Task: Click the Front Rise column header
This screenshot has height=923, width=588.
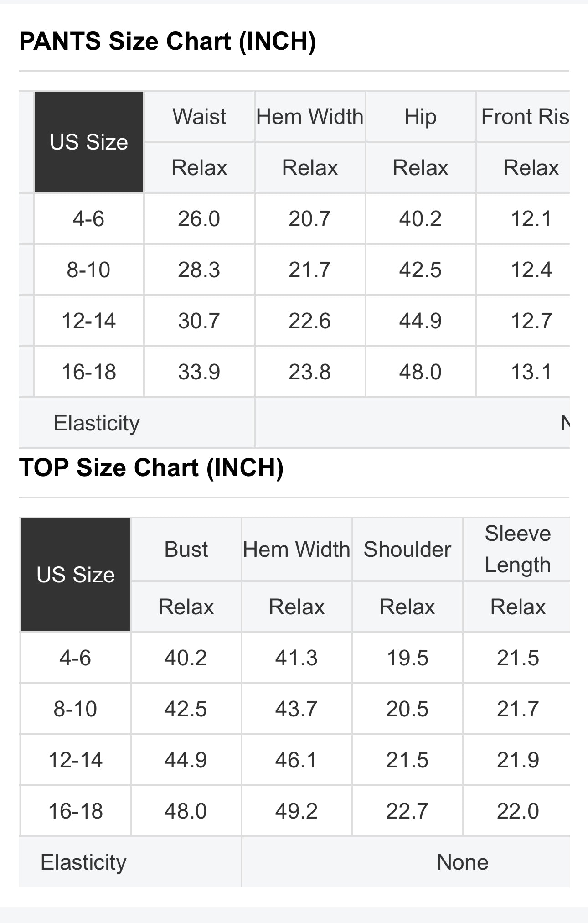Action: click(525, 117)
